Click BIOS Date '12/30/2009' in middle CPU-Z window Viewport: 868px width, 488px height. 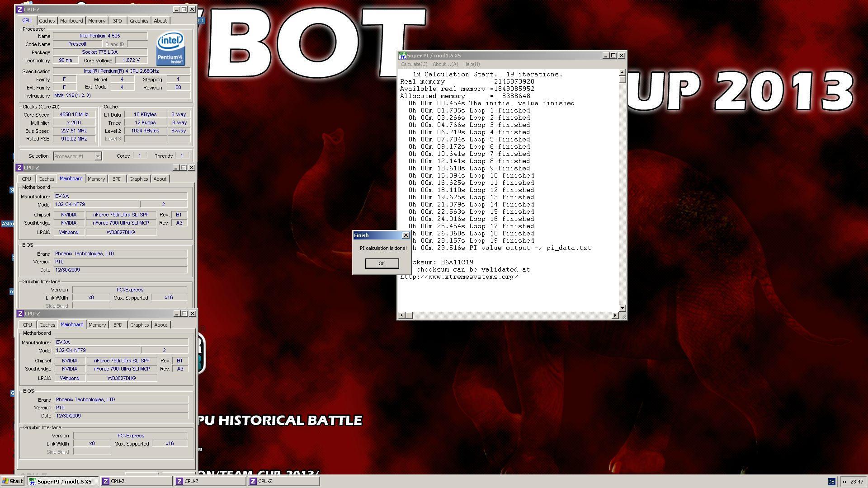click(x=120, y=270)
